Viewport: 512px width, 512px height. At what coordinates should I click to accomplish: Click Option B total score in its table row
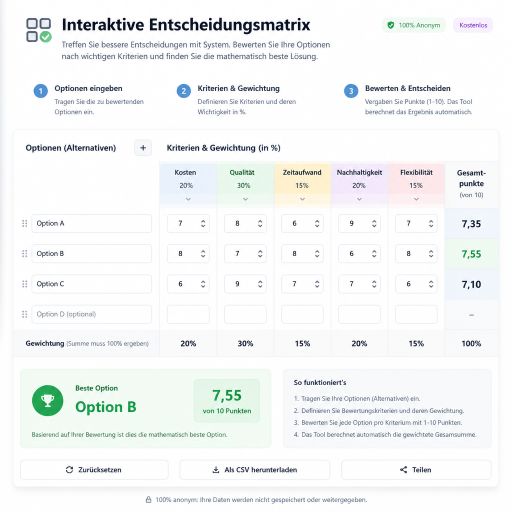point(471,254)
